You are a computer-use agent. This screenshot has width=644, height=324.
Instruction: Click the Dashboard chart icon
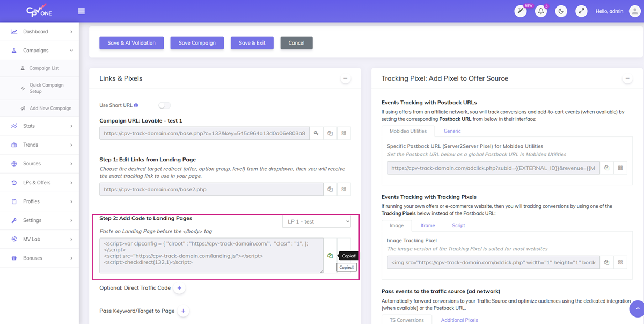14,32
